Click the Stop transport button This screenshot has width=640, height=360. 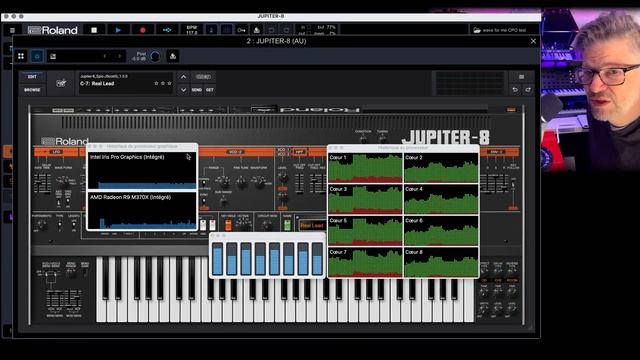coord(94,30)
